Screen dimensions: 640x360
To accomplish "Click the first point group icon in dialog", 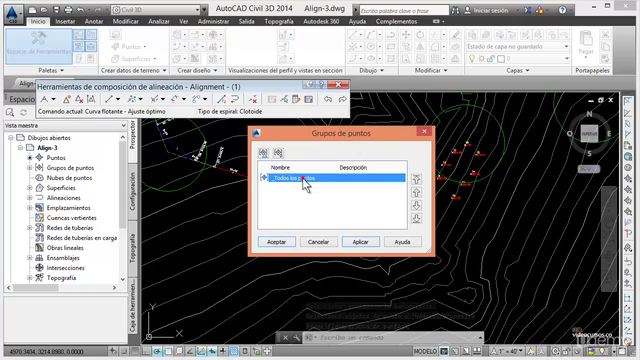I will pyautogui.click(x=263, y=153).
